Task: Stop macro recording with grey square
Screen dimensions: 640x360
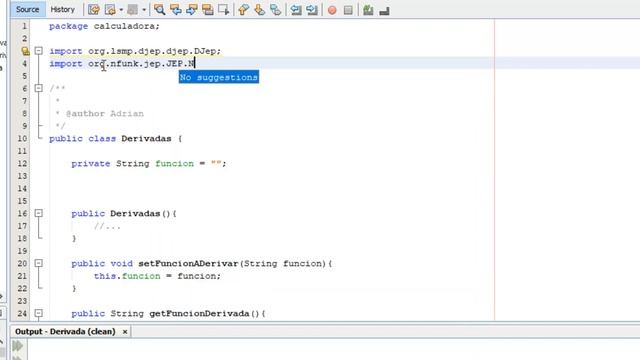Action: point(348,10)
